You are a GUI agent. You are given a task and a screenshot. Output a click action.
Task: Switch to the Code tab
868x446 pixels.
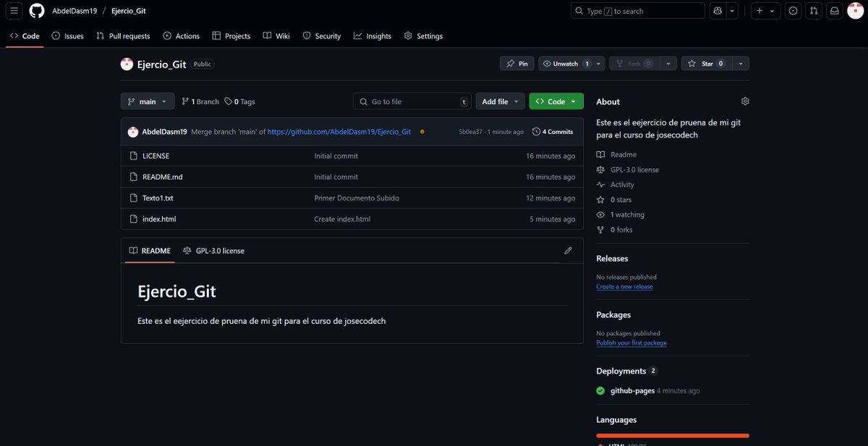point(25,35)
